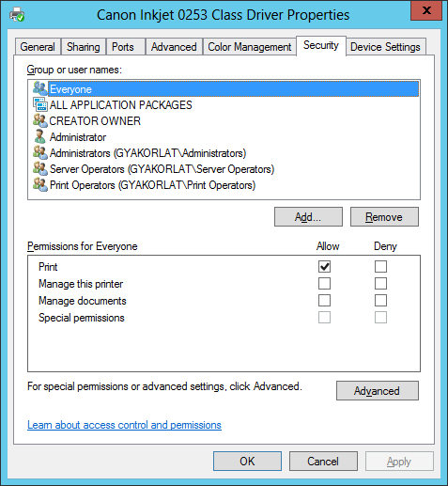The image size is (448, 486).
Task: Click the Add... button
Action: (308, 216)
